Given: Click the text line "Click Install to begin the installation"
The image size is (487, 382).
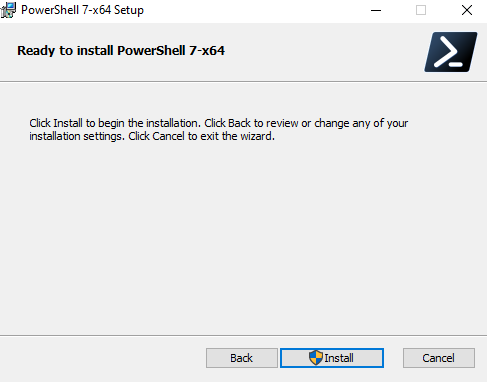Looking at the screenshot, I should [x=115, y=123].
